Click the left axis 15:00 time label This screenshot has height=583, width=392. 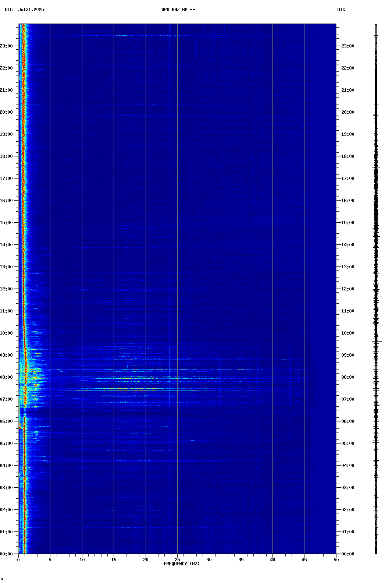pyautogui.click(x=7, y=223)
